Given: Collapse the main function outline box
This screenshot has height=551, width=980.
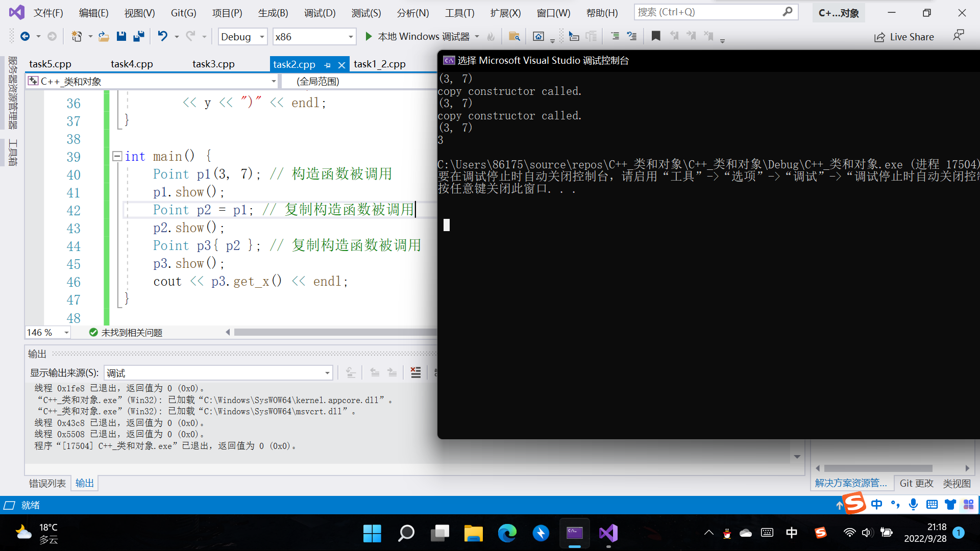Looking at the screenshot, I should click(x=117, y=156).
